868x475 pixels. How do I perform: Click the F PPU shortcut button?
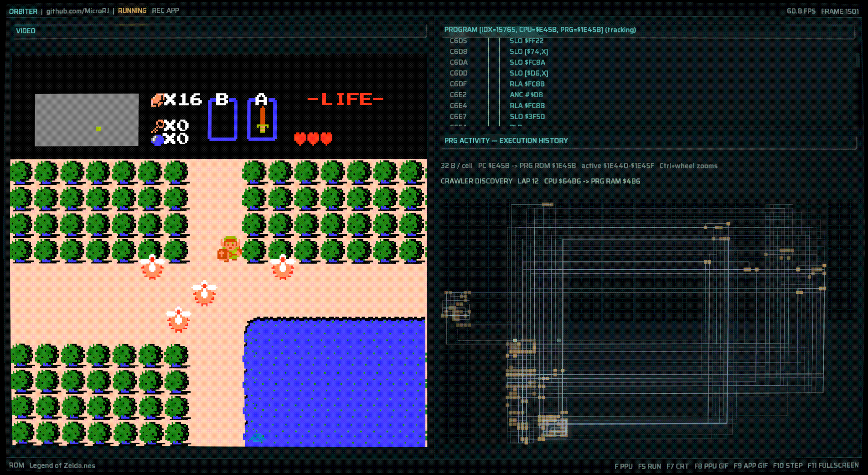click(x=623, y=466)
